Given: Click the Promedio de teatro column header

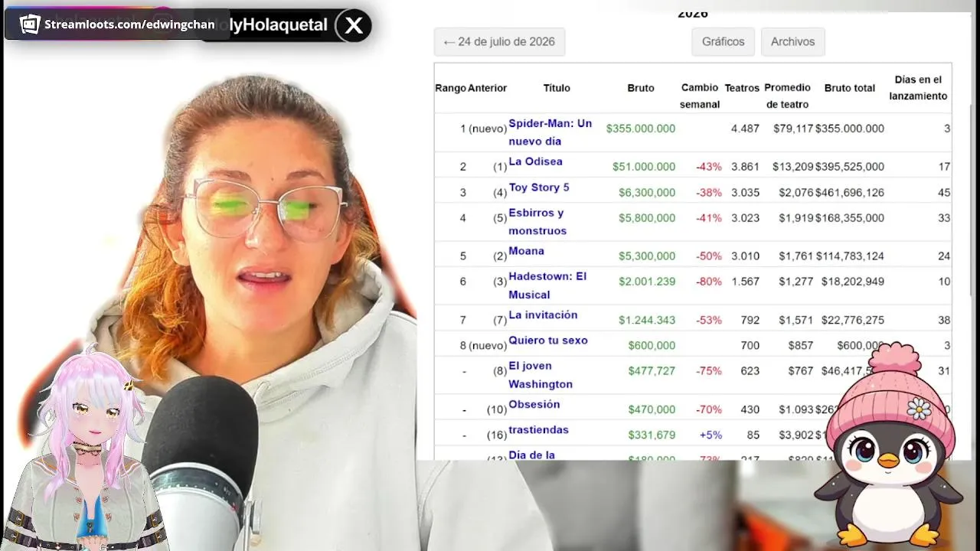Looking at the screenshot, I should [787, 96].
